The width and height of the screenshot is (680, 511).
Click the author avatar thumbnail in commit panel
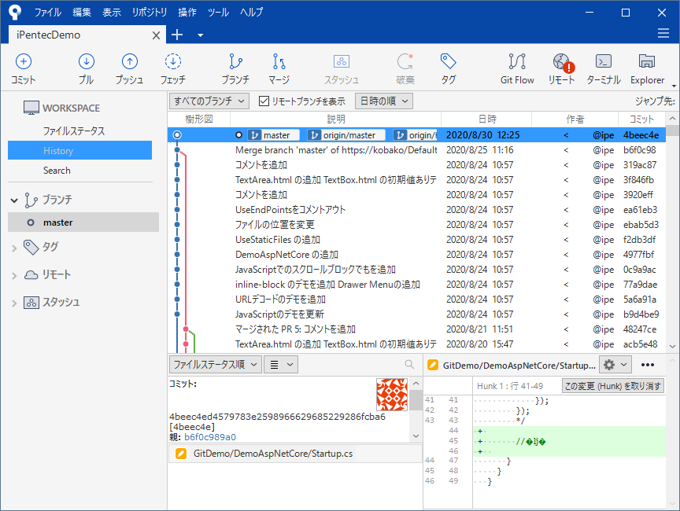point(392,394)
